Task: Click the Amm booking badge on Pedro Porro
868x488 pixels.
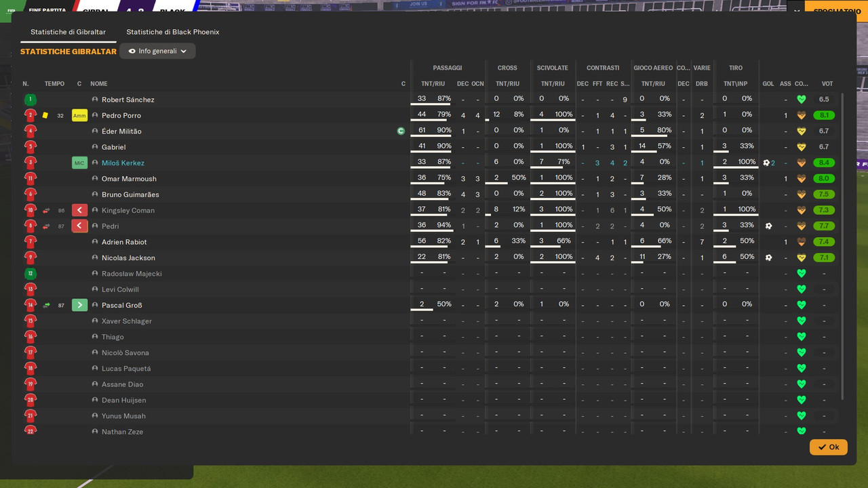Action: click(x=79, y=115)
